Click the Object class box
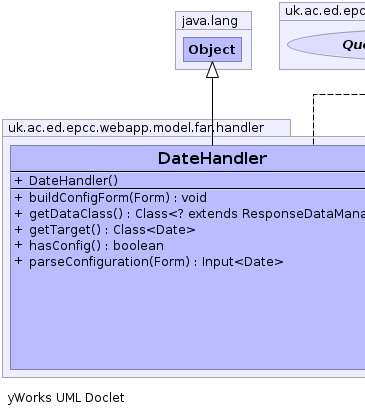Image resolution: width=365 pixels, height=415 pixels. click(212, 49)
